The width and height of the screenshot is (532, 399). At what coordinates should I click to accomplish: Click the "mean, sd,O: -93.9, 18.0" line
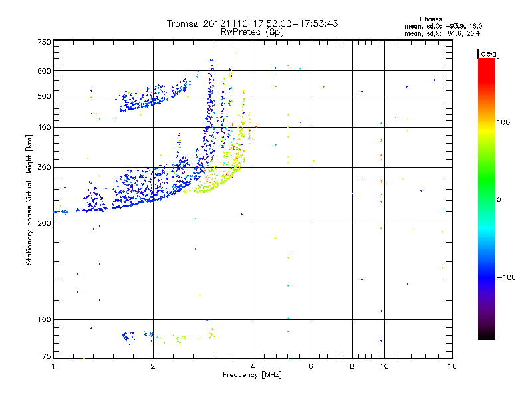pos(443,26)
